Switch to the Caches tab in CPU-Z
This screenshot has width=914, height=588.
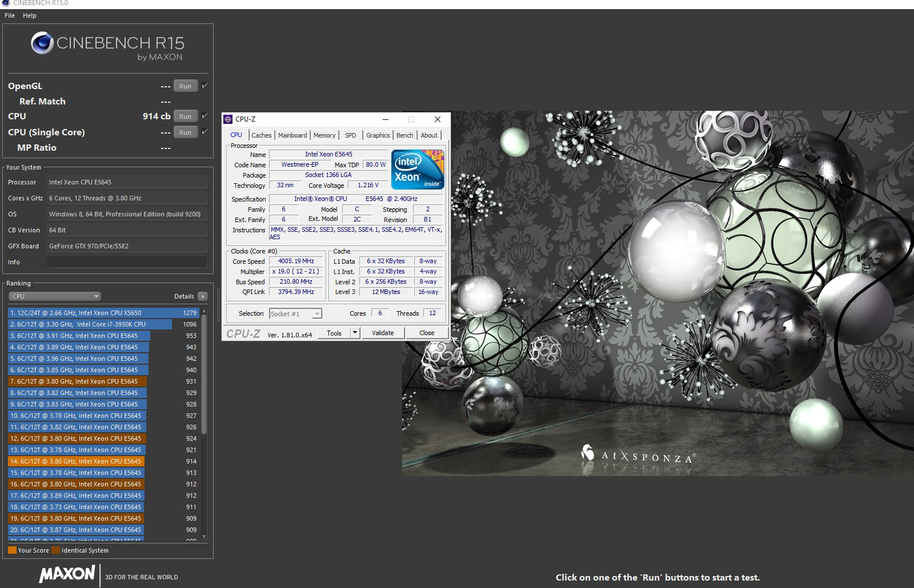pos(262,135)
